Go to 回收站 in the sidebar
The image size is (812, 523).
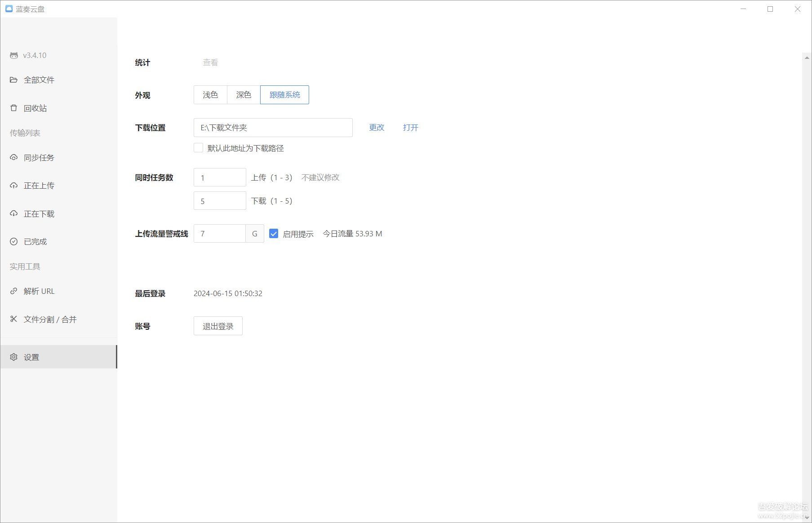[x=58, y=108]
